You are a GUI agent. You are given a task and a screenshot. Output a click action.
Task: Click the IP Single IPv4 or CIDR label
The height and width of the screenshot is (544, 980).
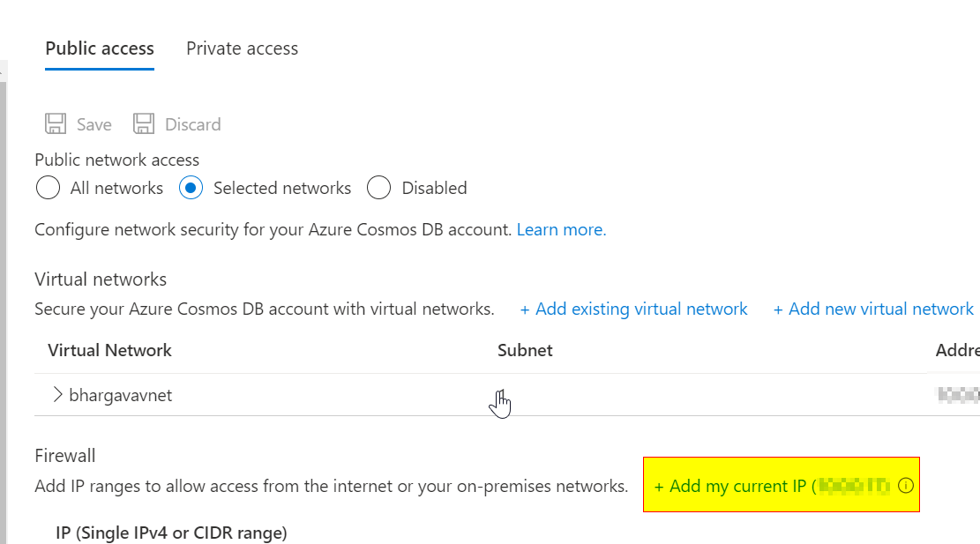click(173, 533)
